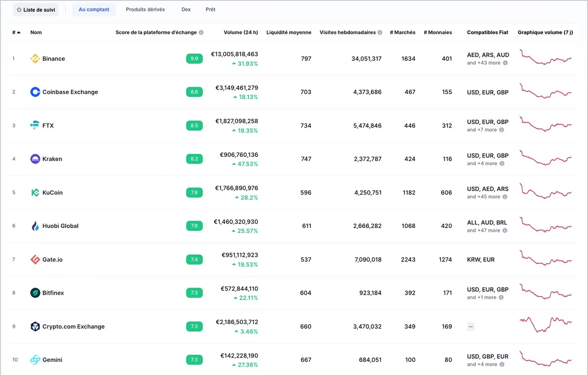Click info icon next to Kraken's +4 more
Image resolution: width=588 pixels, height=376 pixels.
[x=502, y=163]
